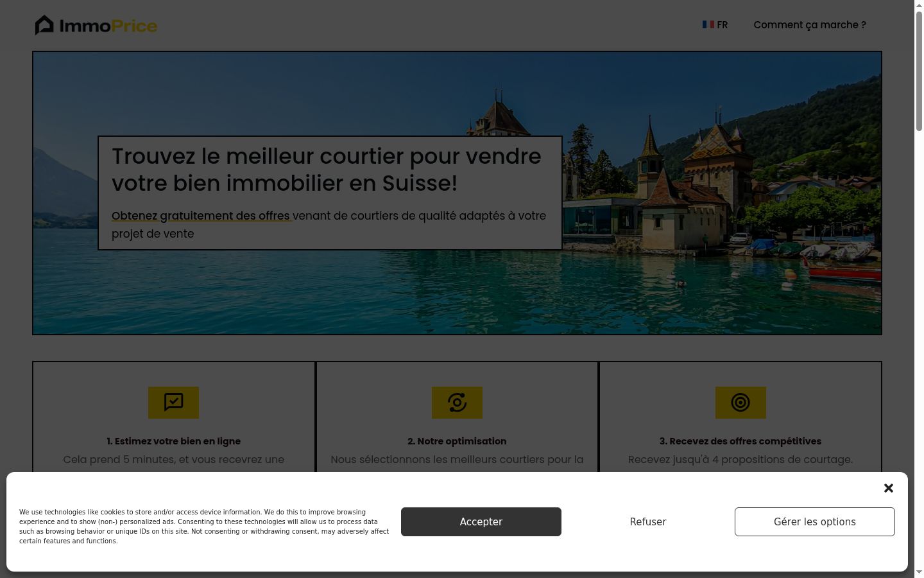Click the target offers icon

[740, 403]
